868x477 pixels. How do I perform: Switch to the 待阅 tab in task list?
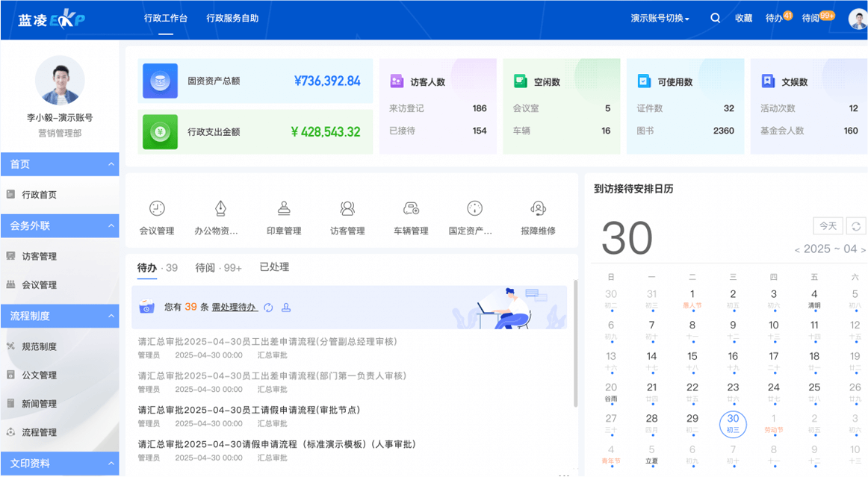tap(218, 268)
